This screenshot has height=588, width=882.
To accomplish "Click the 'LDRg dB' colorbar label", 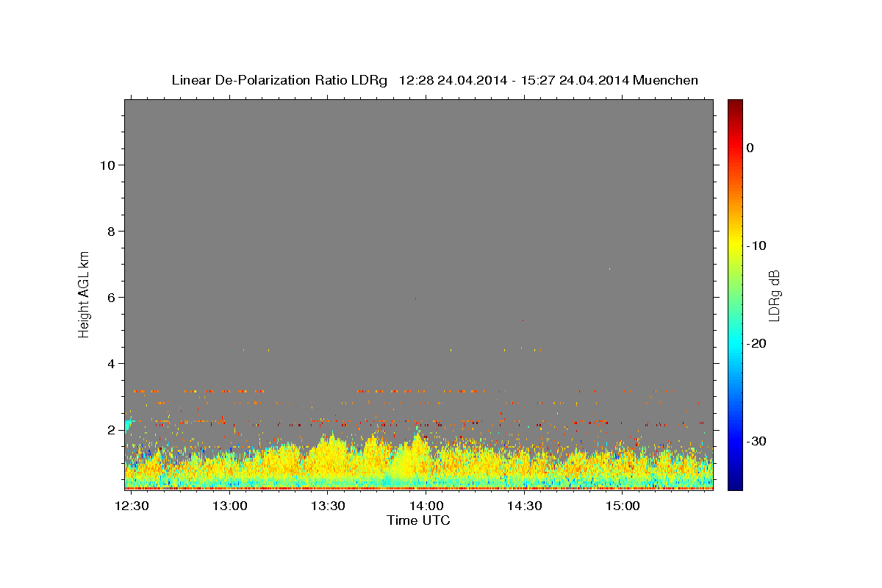I will point(773,295).
